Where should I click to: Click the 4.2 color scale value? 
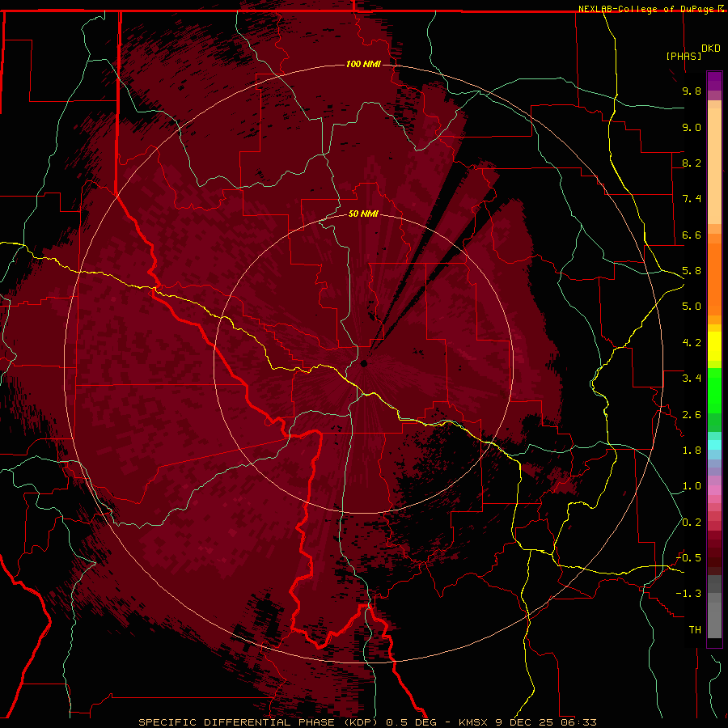coord(692,343)
